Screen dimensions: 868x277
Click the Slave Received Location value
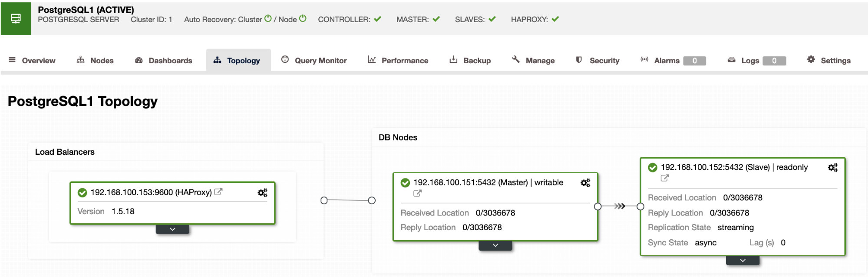pos(743,198)
